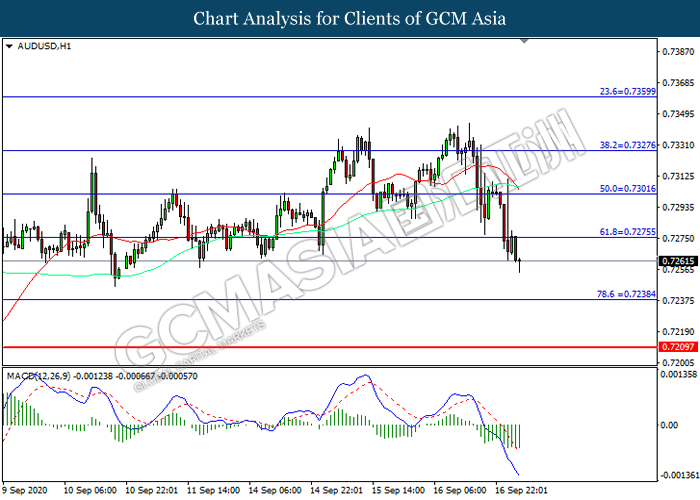Click the 50.0=0.73016 Fibonacci label
The height and width of the screenshot is (500, 700).
628,188
